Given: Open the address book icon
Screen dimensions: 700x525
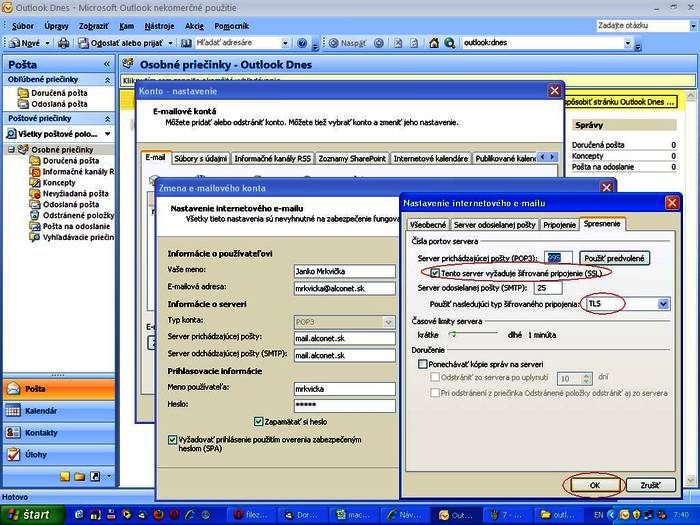Looking at the screenshot, I should 186,43.
